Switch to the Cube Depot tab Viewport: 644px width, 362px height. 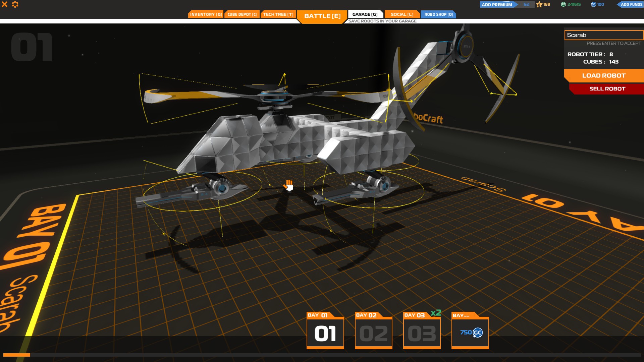242,14
